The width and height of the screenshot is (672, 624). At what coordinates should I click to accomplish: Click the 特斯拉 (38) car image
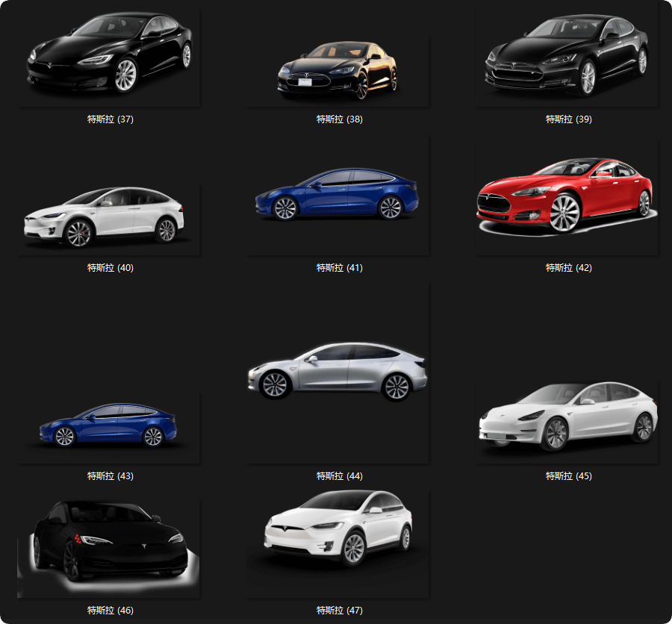point(338,70)
